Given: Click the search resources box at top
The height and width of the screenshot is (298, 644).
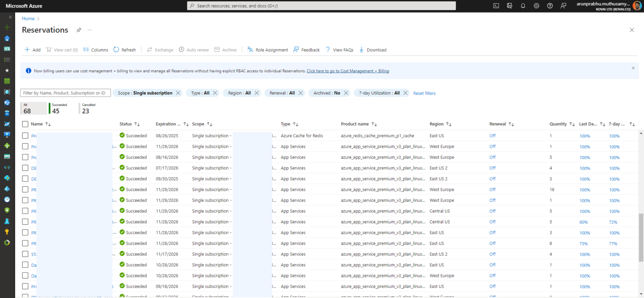Looking at the screenshot, I should (322, 5).
